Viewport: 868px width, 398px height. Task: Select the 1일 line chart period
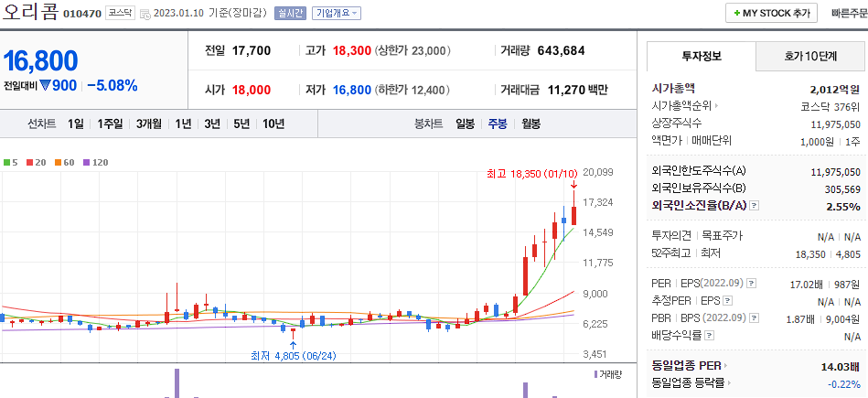[x=76, y=124]
